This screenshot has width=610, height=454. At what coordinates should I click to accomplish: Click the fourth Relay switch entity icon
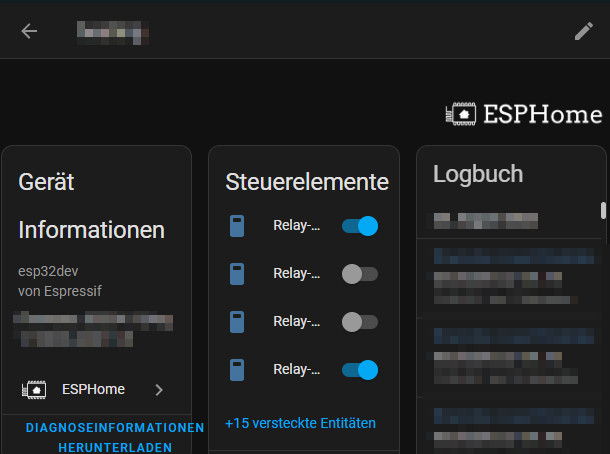tap(237, 370)
